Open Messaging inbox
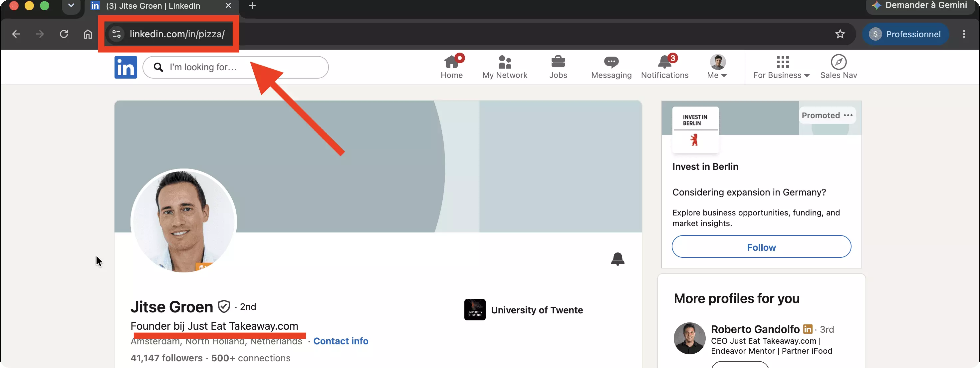The height and width of the screenshot is (368, 980). pos(612,67)
